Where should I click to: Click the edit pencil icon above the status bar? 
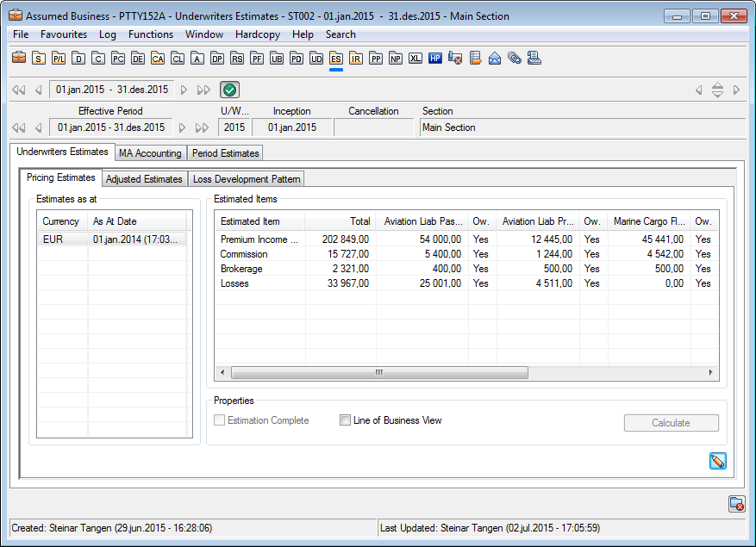click(717, 461)
